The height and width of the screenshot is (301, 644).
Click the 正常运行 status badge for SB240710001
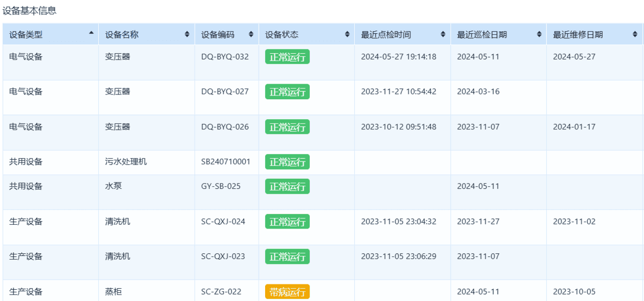(x=287, y=162)
